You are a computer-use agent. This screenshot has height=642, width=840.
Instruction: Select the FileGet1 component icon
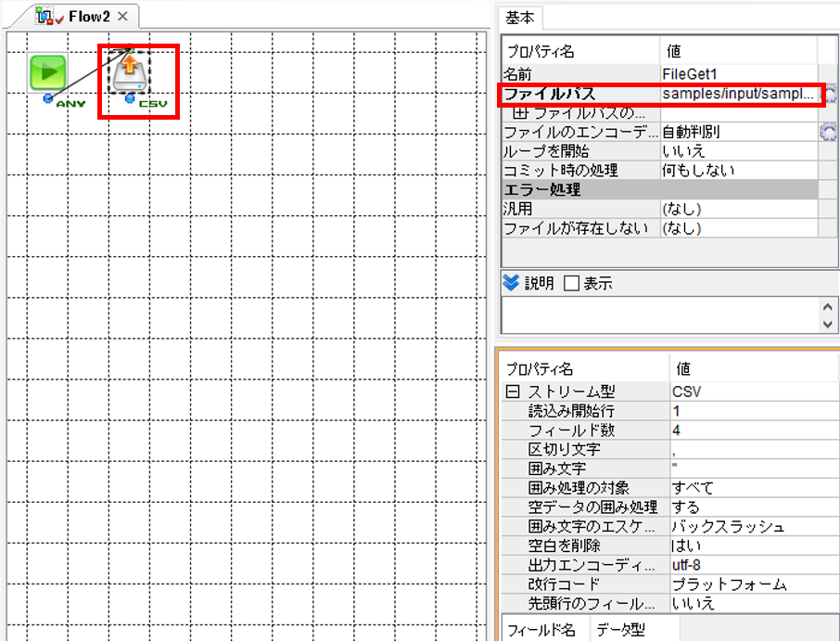(129, 71)
